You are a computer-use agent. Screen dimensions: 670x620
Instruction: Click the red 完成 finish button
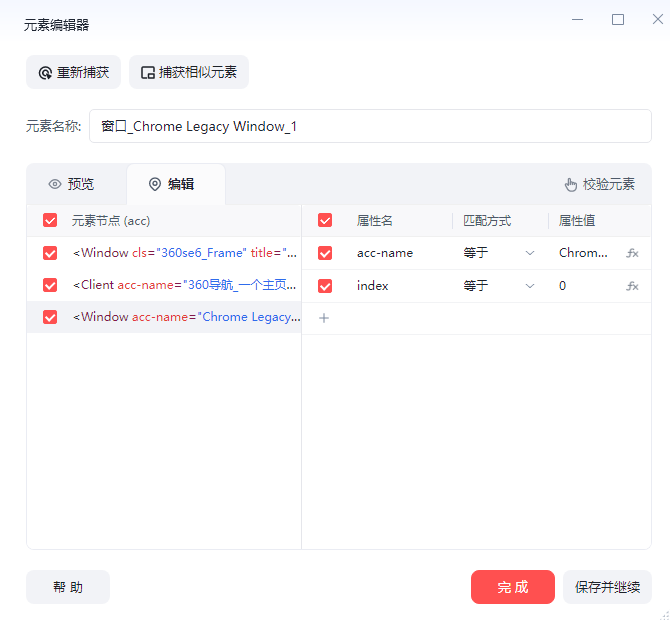(x=512, y=587)
